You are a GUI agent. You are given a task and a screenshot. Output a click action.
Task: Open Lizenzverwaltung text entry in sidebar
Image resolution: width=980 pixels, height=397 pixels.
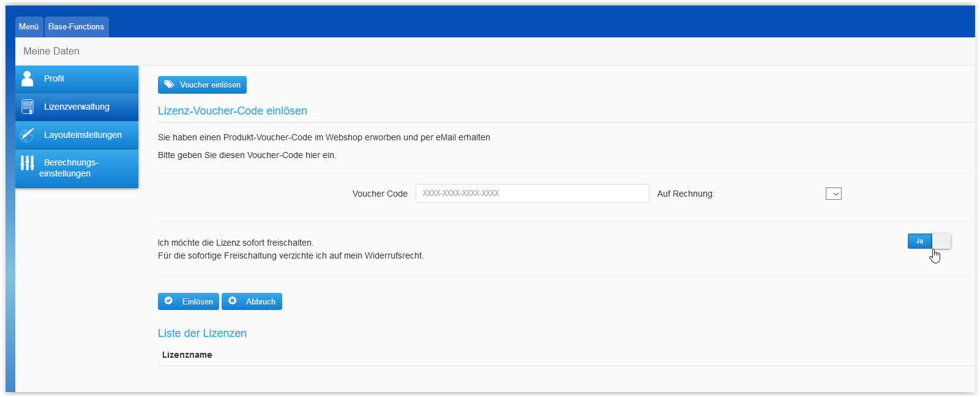[77, 107]
